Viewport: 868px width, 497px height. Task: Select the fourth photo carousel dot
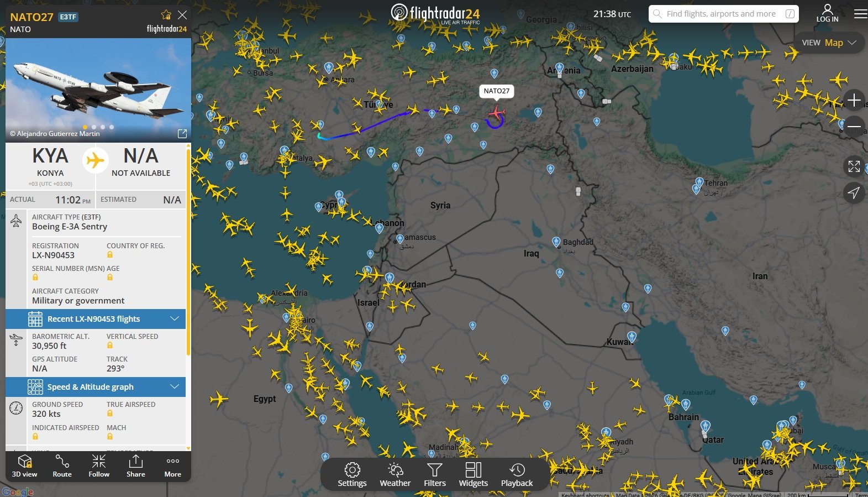pyautogui.click(x=112, y=127)
